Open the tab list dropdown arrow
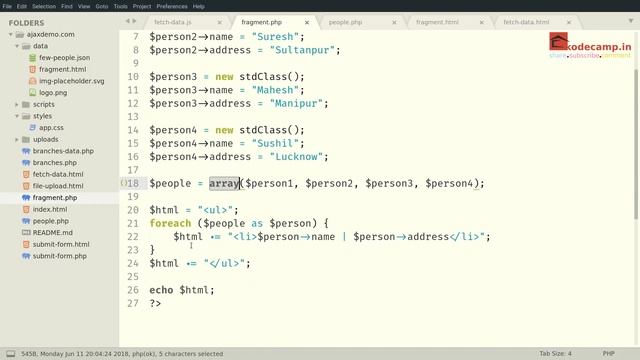The image size is (640, 360). pyautogui.click(x=631, y=21)
